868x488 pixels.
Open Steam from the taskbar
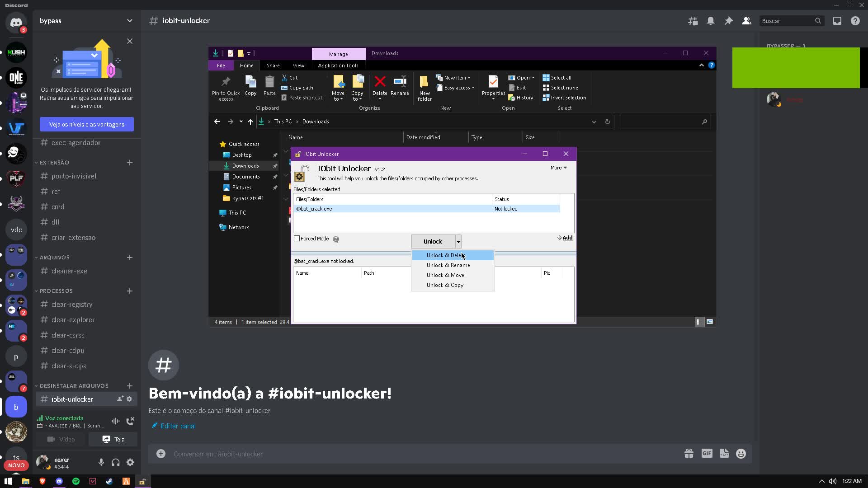pos(109,481)
